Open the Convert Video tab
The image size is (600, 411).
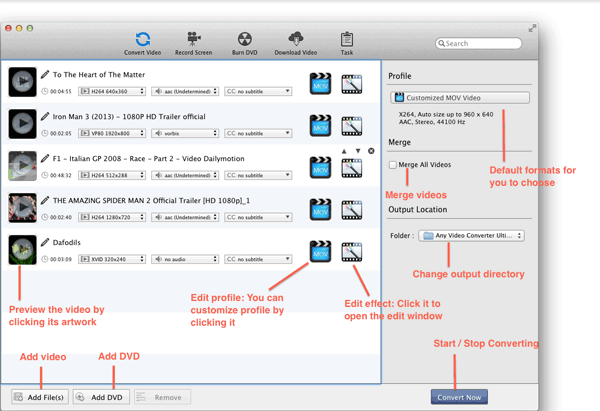pos(143,42)
